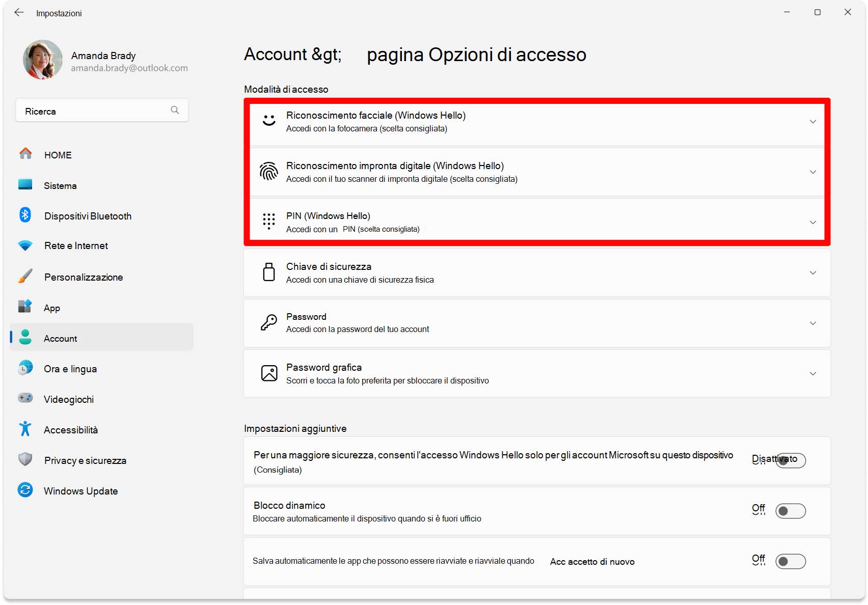Toggle automatic app restart saving switch
868x605 pixels.
[x=790, y=561]
